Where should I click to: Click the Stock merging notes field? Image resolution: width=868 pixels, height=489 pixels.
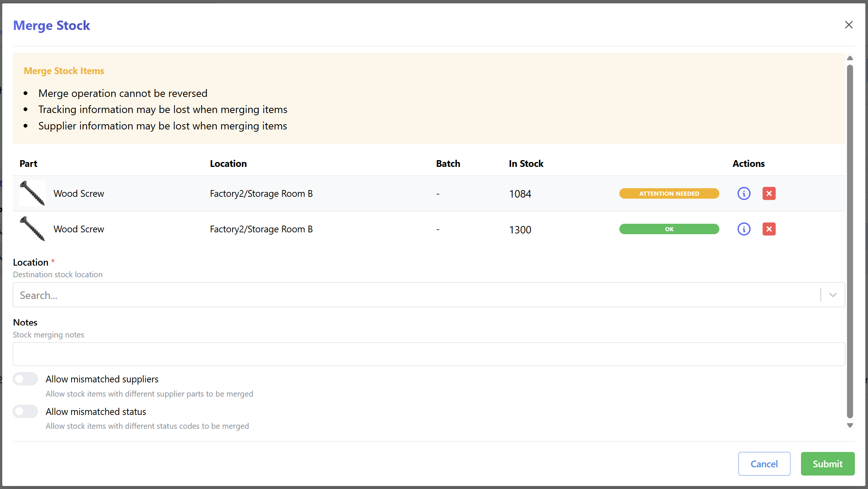point(428,354)
